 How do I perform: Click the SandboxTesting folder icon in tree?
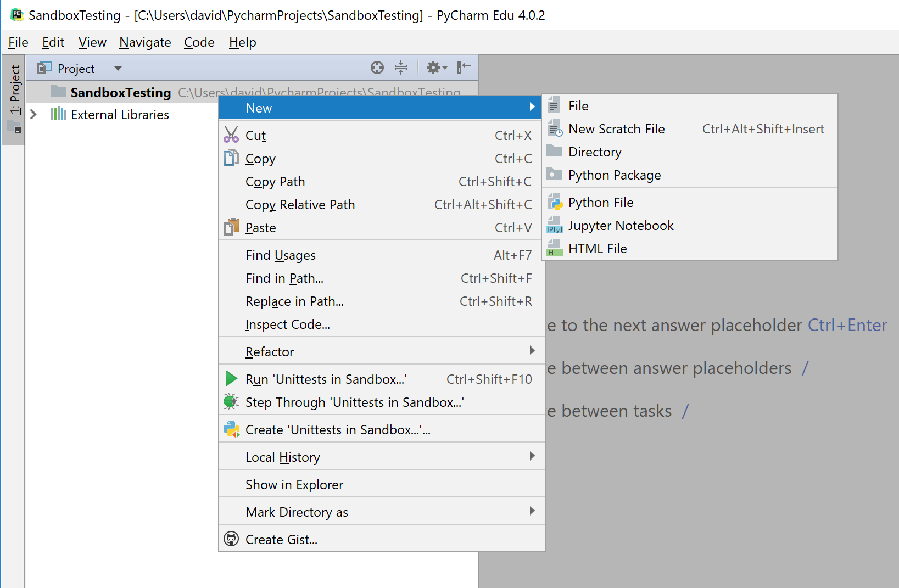click(58, 91)
